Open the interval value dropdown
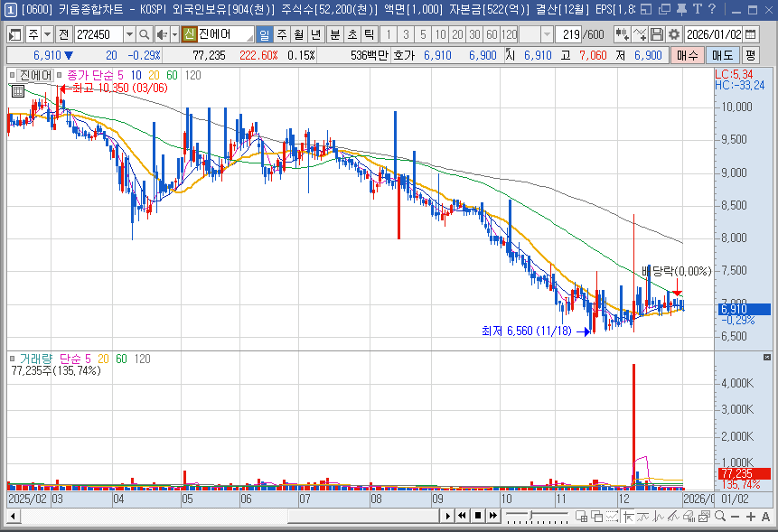 547,34
